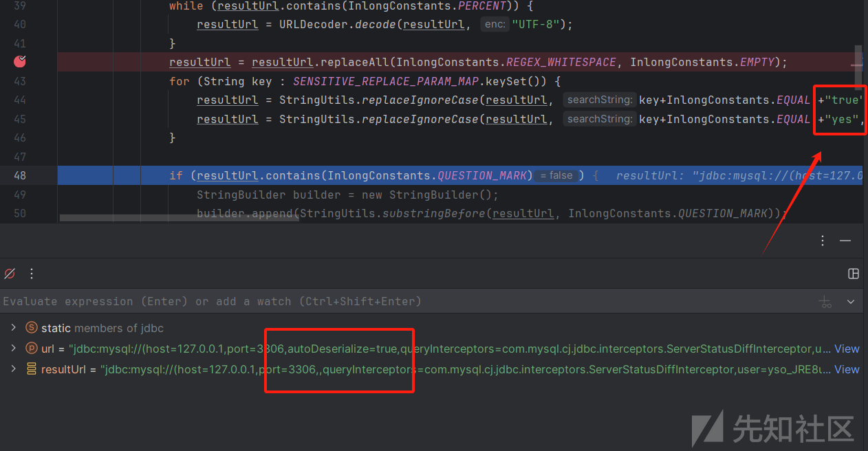Viewport: 868px width, 451px height.
Task: Click 'EMPTY' constant on line 42
Action: (757, 62)
